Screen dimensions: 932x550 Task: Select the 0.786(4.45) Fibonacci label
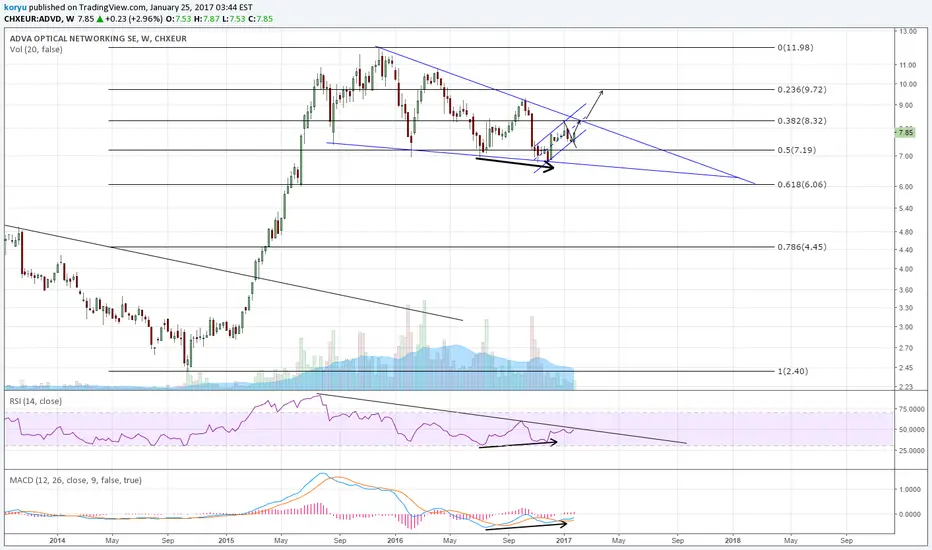click(x=802, y=247)
